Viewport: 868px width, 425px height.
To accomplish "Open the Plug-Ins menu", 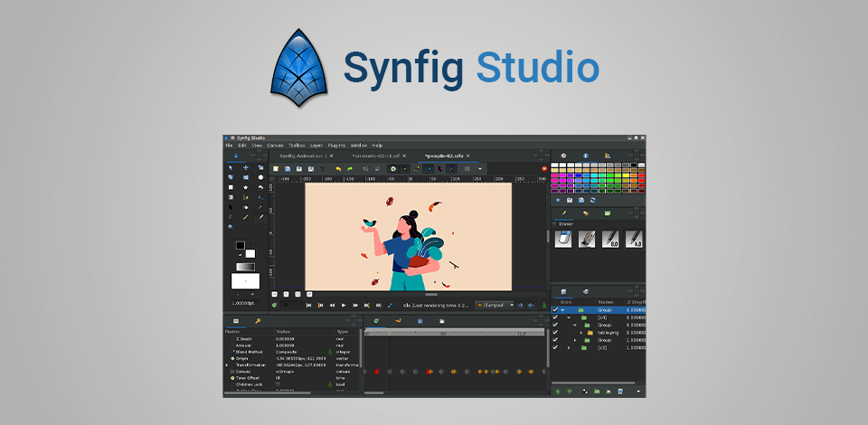I will point(336,145).
